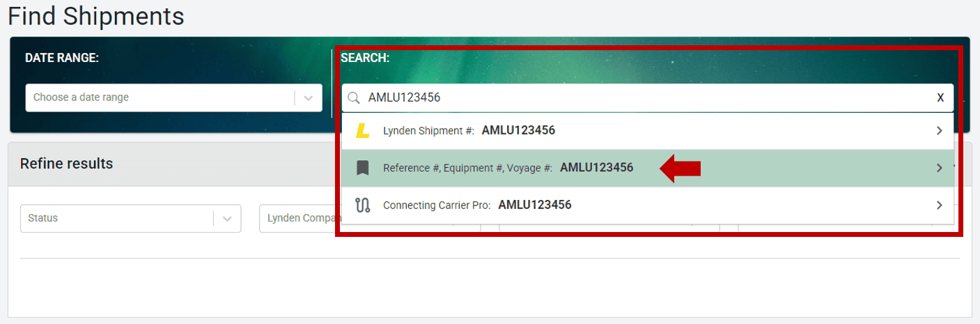Open the Status filter dropdown
This screenshot has height=324, width=980.
click(131, 218)
